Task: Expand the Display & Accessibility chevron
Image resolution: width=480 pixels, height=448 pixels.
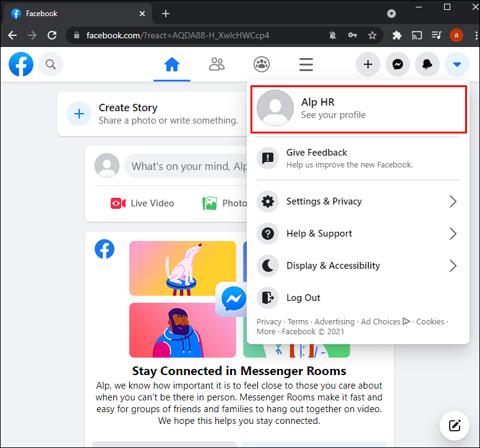Action: (453, 266)
